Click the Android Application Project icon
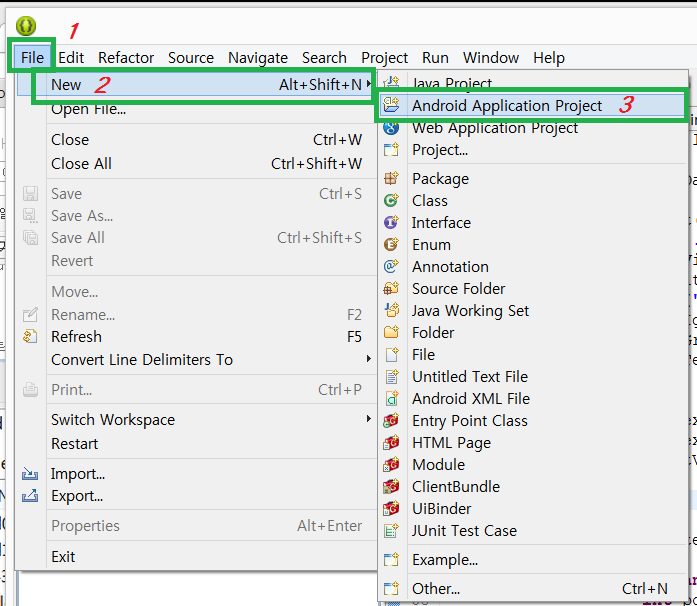 click(x=391, y=105)
